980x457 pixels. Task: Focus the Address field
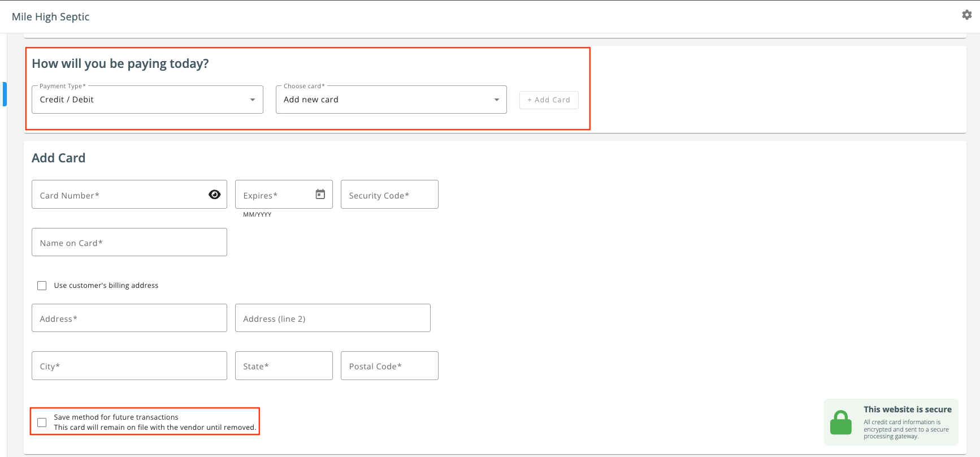point(129,318)
